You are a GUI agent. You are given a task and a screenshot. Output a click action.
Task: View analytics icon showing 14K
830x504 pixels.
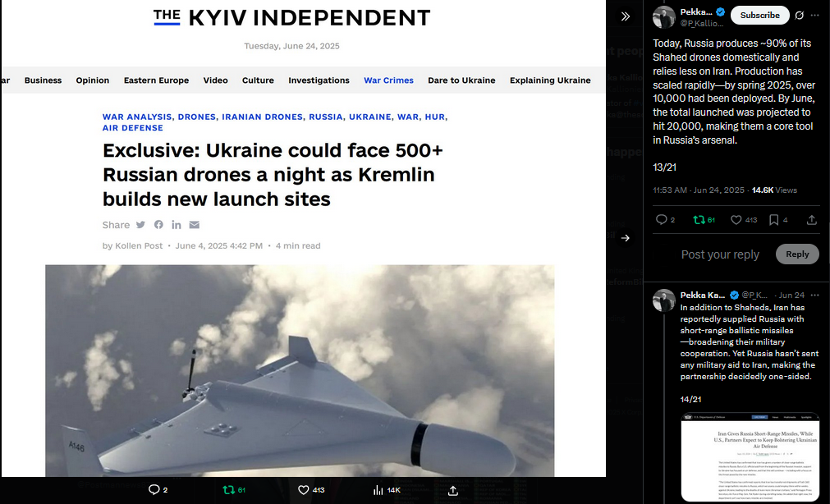tap(378, 490)
